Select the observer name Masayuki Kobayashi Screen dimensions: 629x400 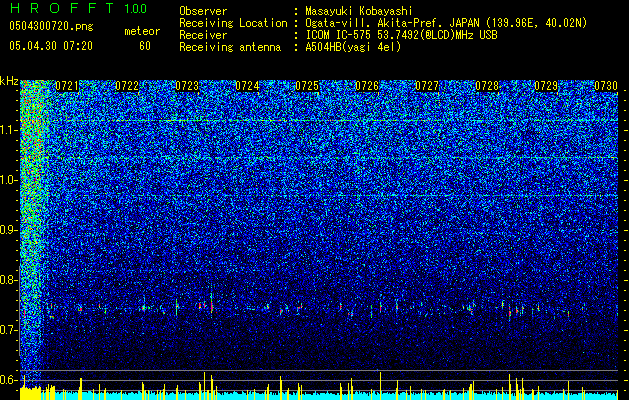point(359,11)
